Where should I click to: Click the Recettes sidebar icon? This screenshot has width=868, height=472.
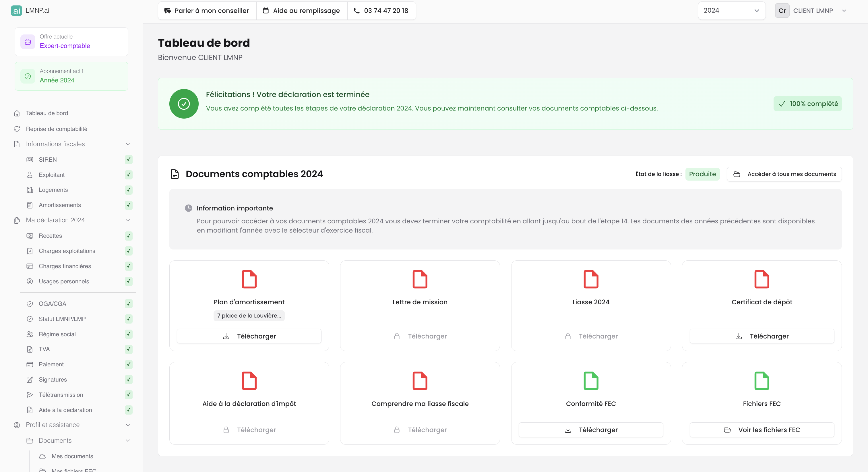[30, 236]
